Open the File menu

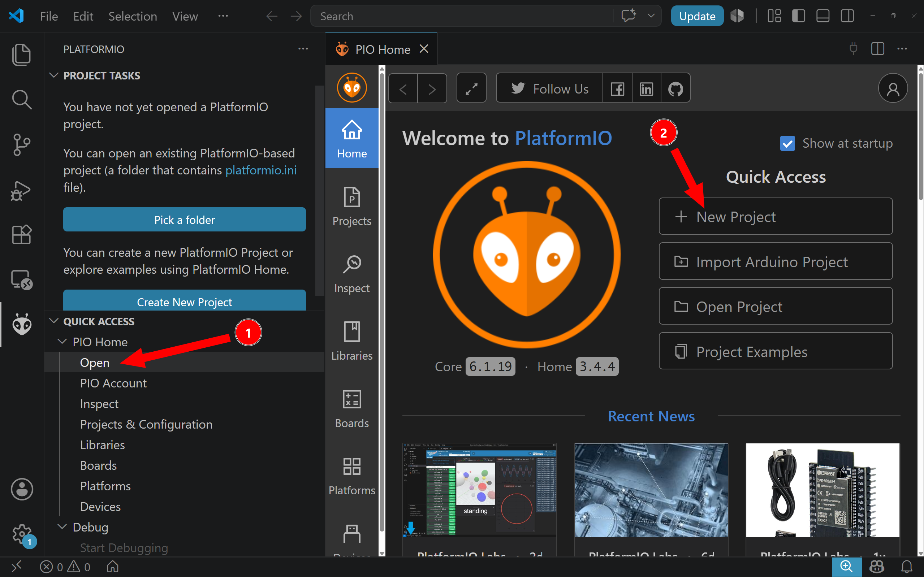pos(49,16)
